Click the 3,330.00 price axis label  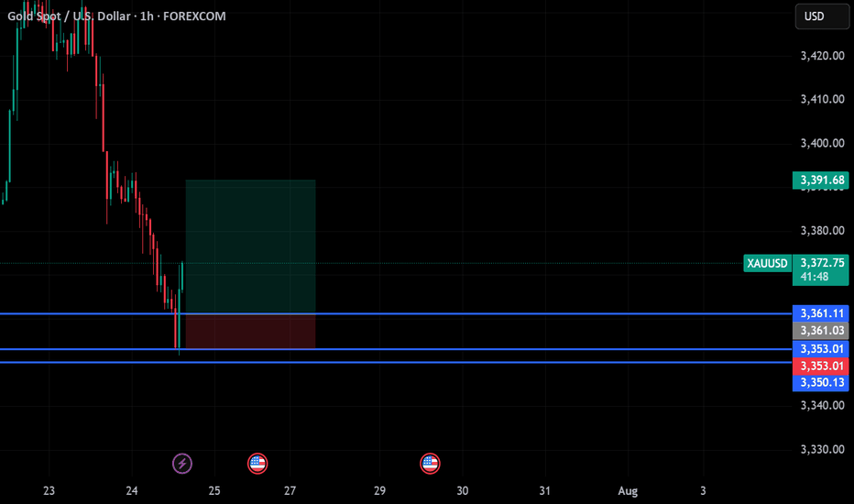tap(823, 450)
